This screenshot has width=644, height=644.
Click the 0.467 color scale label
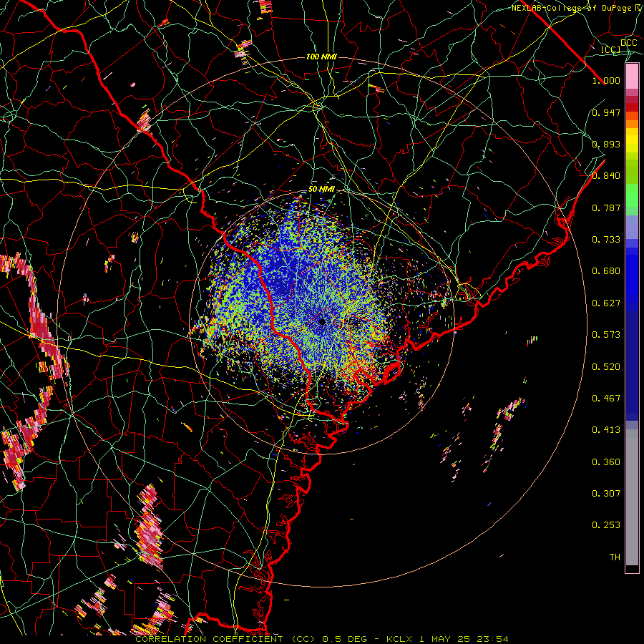(606, 399)
